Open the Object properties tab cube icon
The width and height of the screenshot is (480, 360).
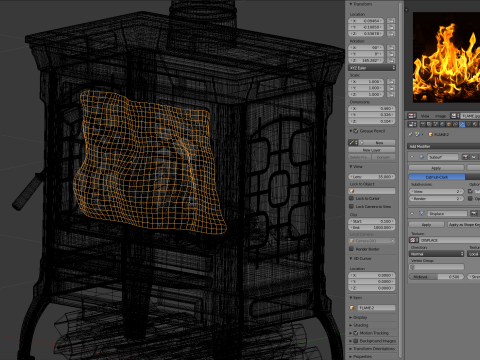(x=449, y=124)
